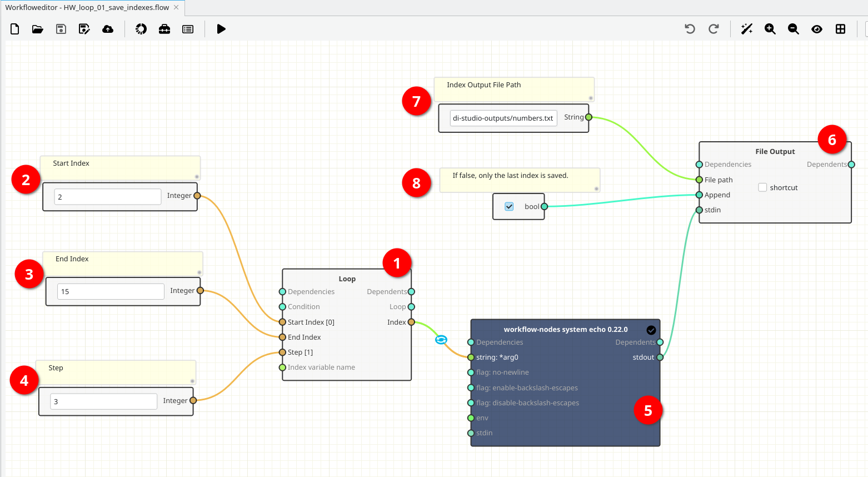Create a new workflow file
The width and height of the screenshot is (868, 477).
[x=15, y=29]
